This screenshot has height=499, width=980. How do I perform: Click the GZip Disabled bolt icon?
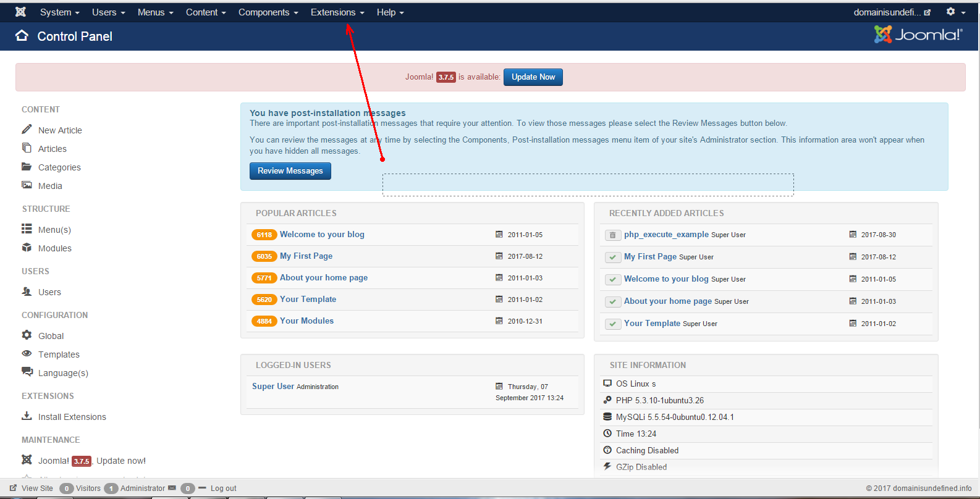click(607, 466)
